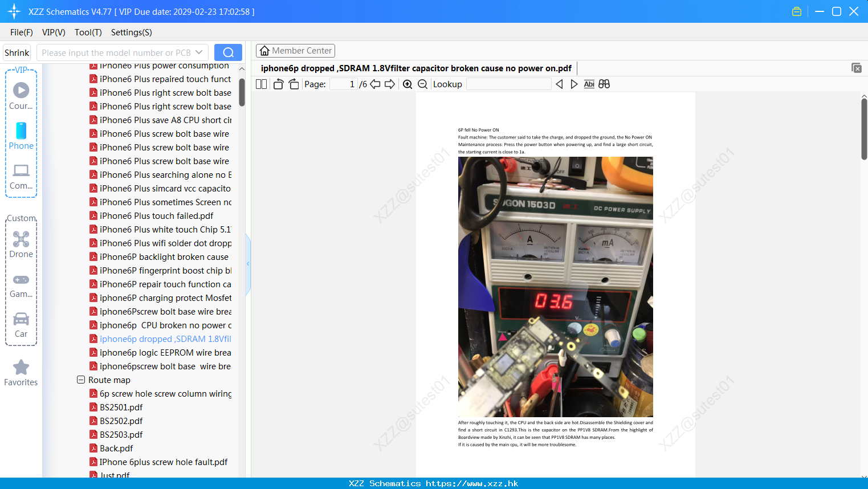
Task: Open iphone6P charging protect Mosfet file
Action: point(161,298)
